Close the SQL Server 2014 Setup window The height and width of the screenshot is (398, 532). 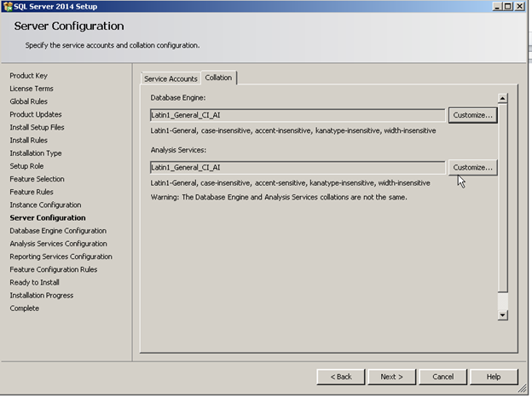(519, 7)
